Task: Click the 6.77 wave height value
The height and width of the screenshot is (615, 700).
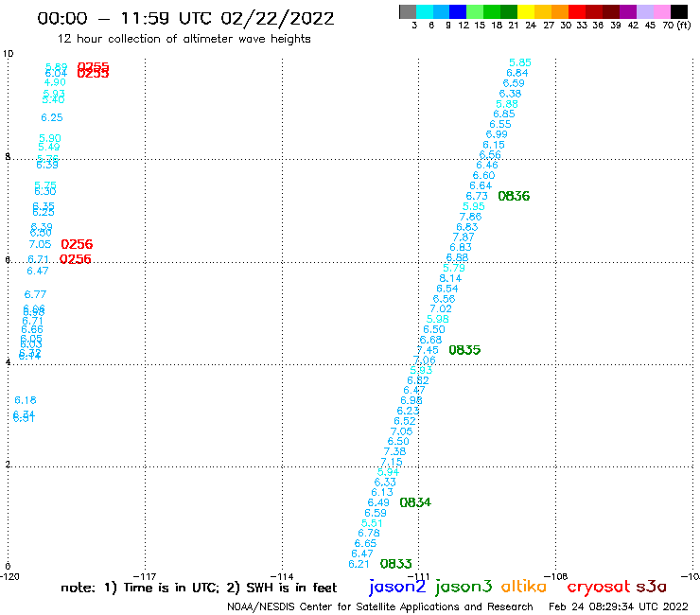Action: pyautogui.click(x=35, y=294)
